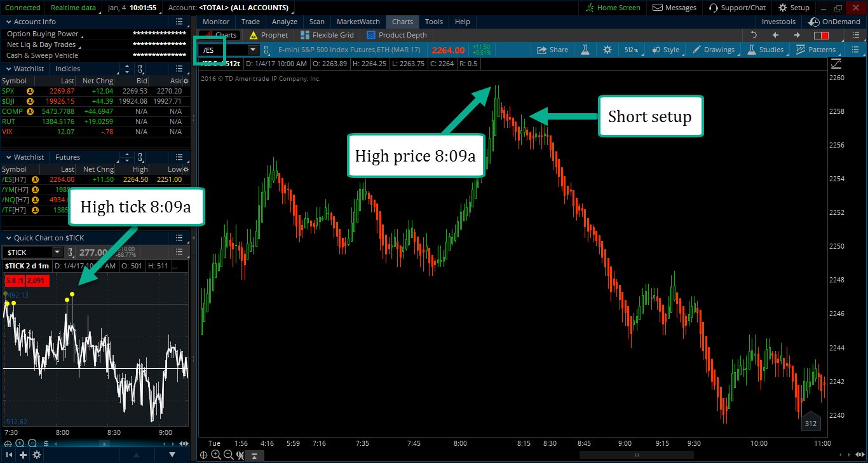The width and height of the screenshot is (868, 463).
Task: Zoom out on the $TICK quick chart
Action: pyautogui.click(x=32, y=443)
